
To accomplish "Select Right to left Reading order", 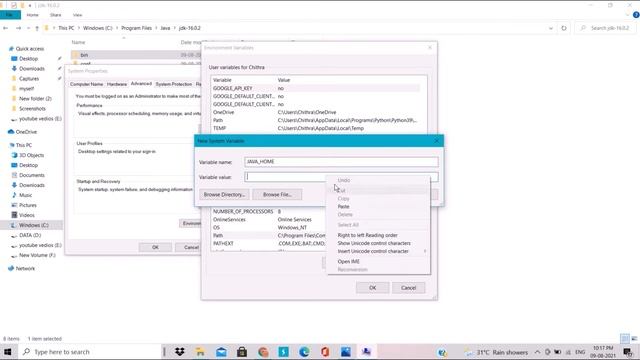I will [x=367, y=236].
